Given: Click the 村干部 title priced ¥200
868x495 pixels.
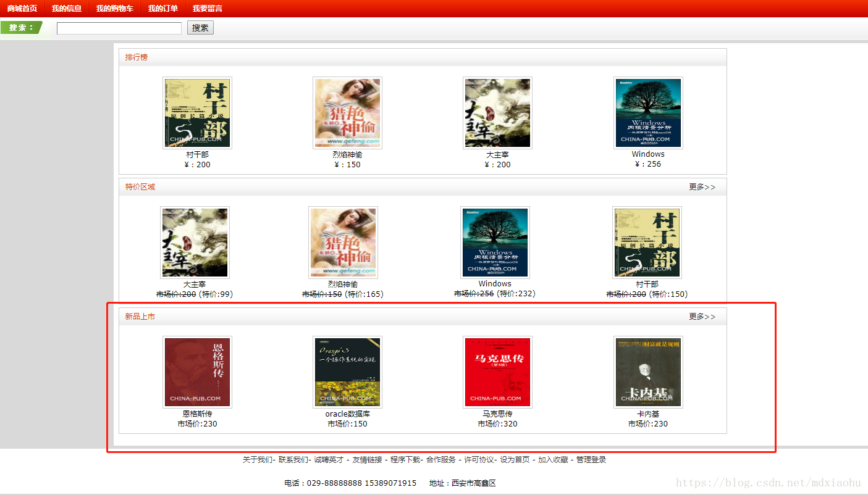Looking at the screenshot, I should [197, 154].
